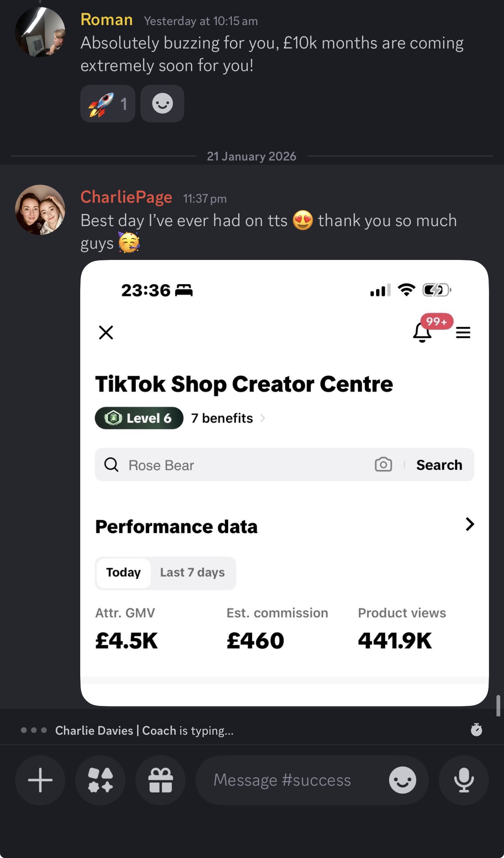Tap the slowmode timer icon
504x858 pixels.
pos(476,730)
